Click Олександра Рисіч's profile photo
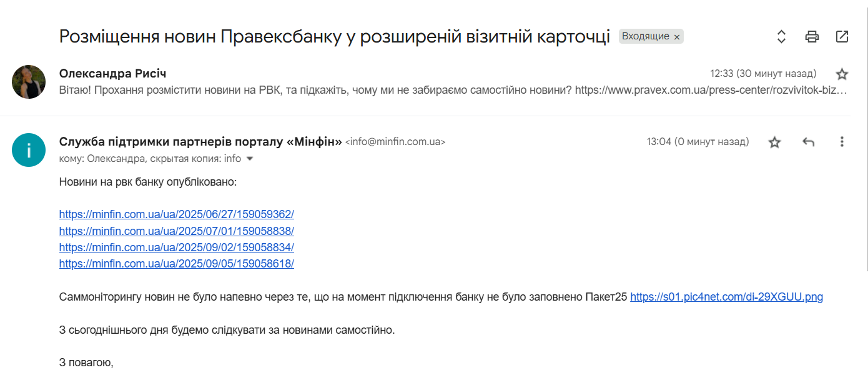The width and height of the screenshot is (868, 370). coord(29,82)
